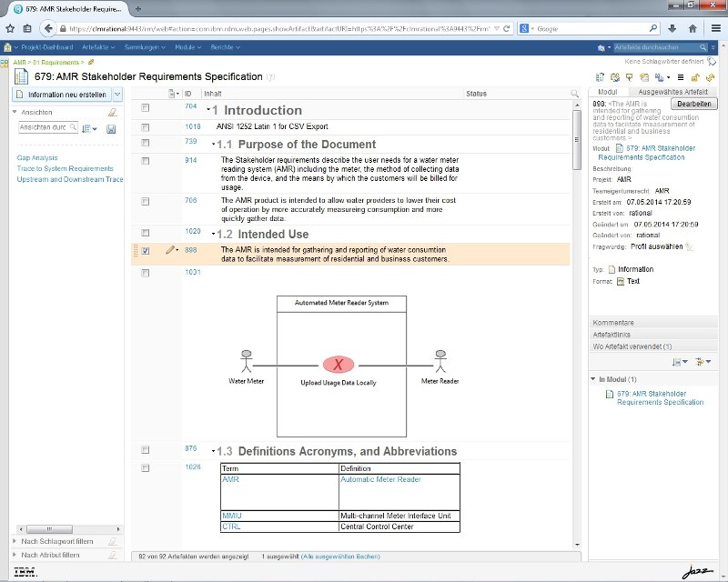Collapse the In Modul (1) section

tap(593, 379)
